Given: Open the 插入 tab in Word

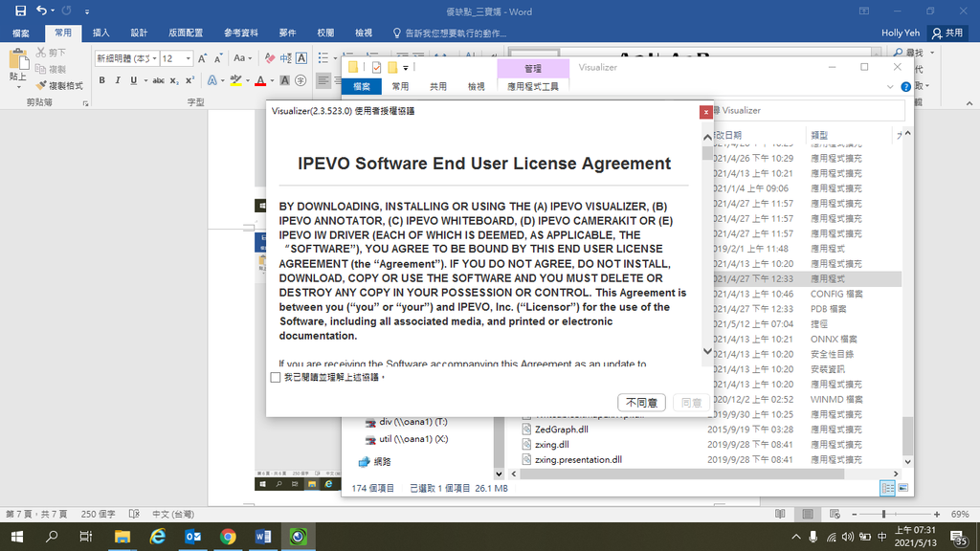Looking at the screenshot, I should (100, 33).
